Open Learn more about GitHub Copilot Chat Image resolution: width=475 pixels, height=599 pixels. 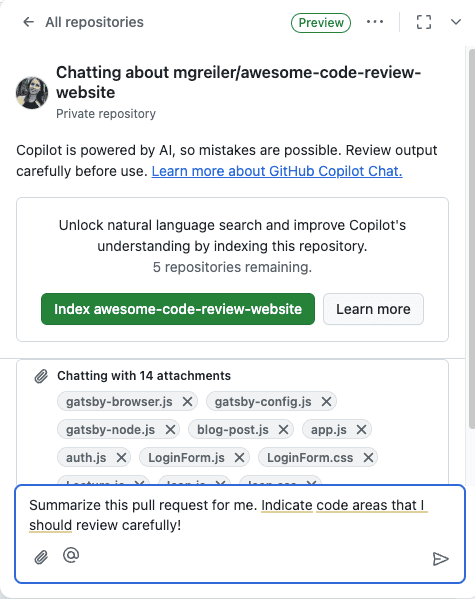coord(277,171)
